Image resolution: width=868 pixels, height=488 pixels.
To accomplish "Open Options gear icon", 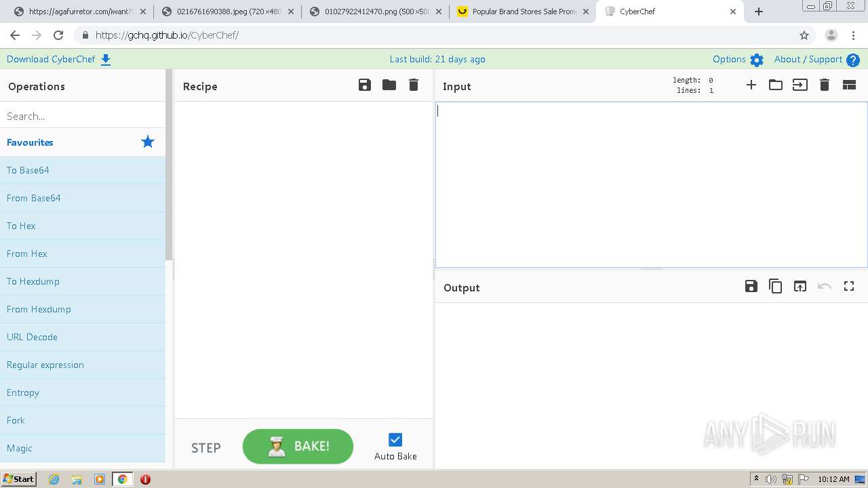I will coord(757,60).
